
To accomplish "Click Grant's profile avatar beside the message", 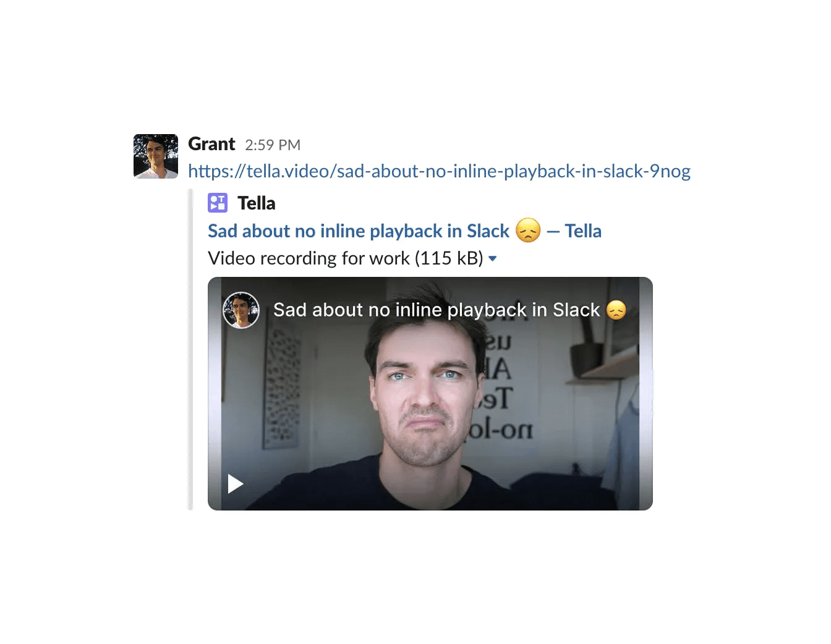I will pos(156,156).
